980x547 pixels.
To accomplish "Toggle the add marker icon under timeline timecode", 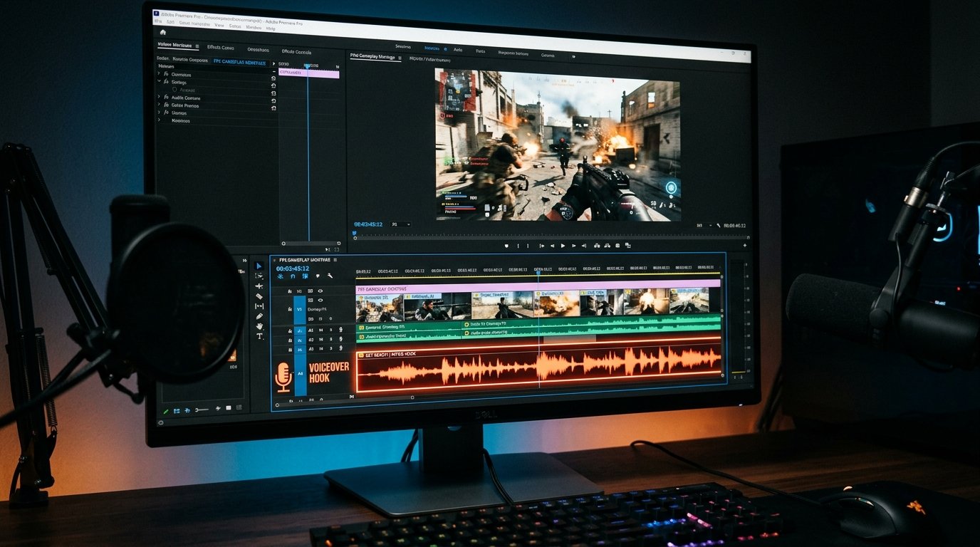I will tap(318, 276).
